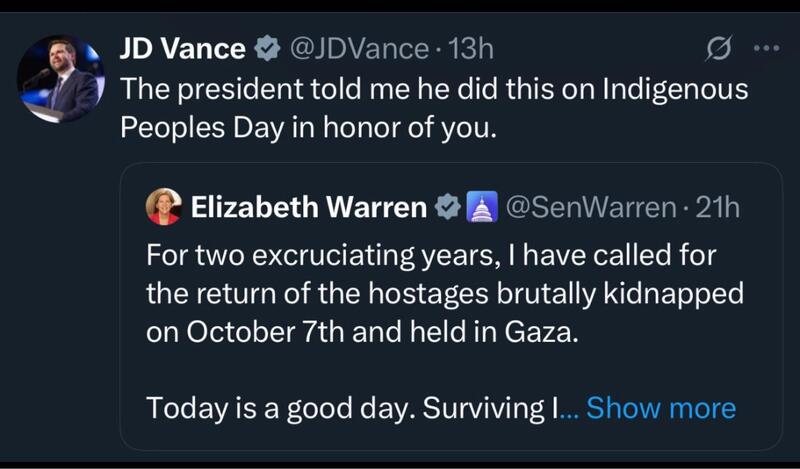Click JD Vance's blue verified badge
This screenshot has height=469, width=800.
(x=267, y=47)
